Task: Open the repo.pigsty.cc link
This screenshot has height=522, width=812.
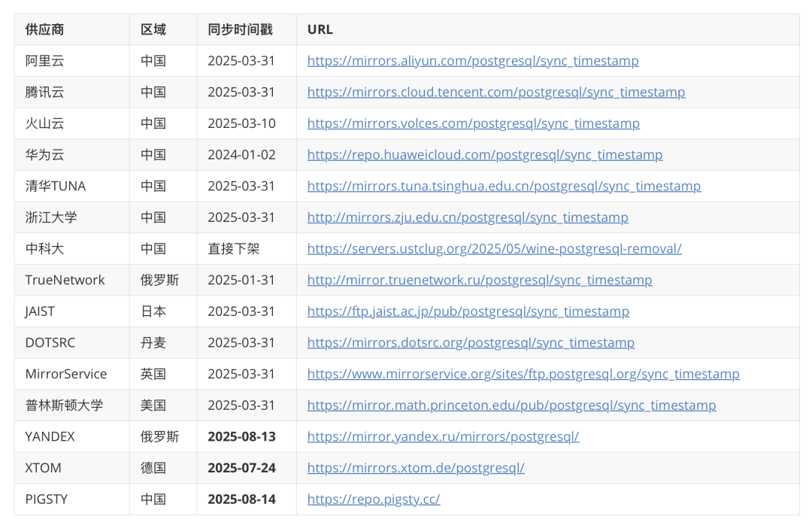Action: [374, 499]
